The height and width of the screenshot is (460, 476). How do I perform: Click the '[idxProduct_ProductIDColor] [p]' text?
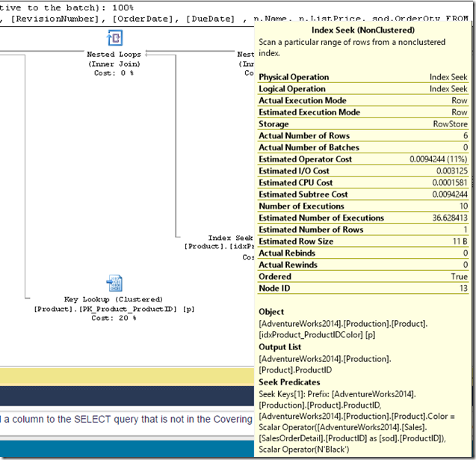(x=317, y=335)
